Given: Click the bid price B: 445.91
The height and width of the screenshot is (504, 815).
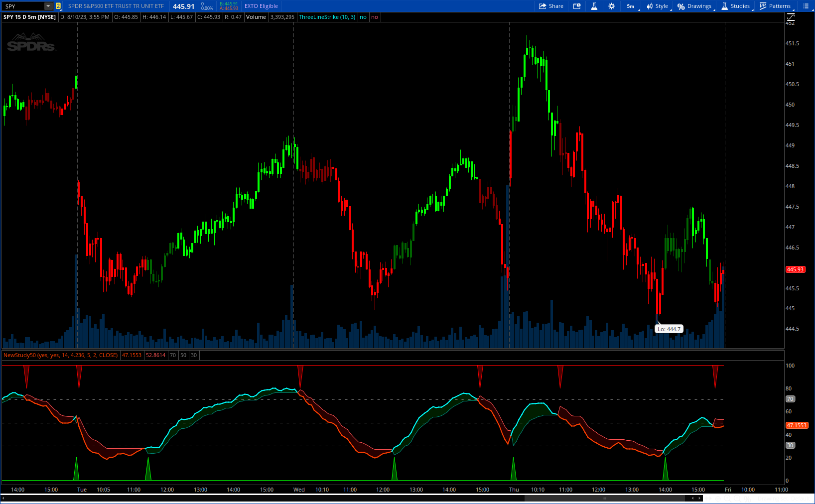Looking at the screenshot, I should pyautogui.click(x=229, y=4).
